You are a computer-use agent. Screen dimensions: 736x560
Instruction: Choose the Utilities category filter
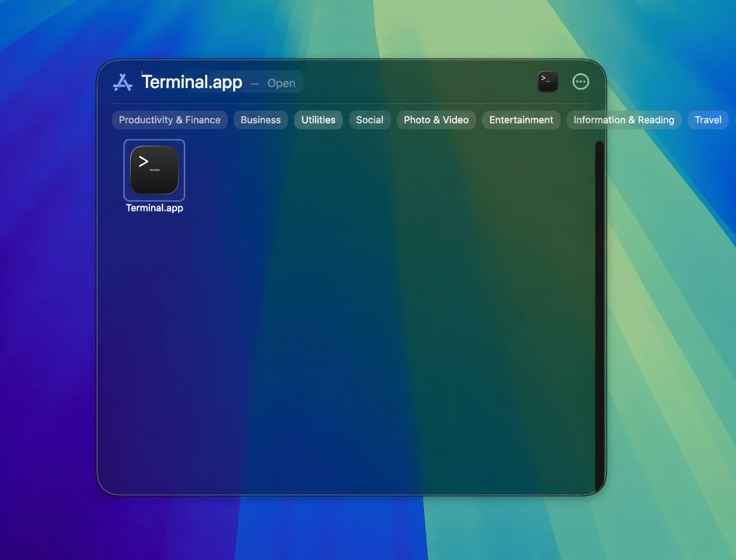[318, 120]
